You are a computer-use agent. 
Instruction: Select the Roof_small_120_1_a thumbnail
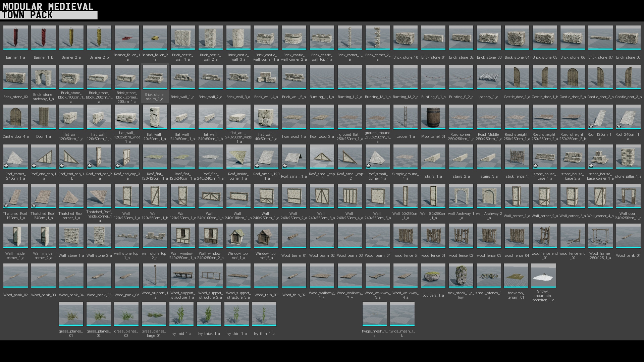click(266, 157)
